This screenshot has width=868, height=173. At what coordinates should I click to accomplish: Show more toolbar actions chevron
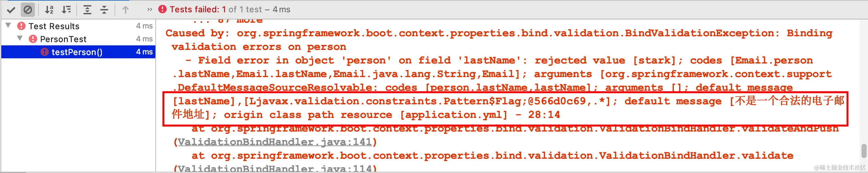click(x=150, y=9)
